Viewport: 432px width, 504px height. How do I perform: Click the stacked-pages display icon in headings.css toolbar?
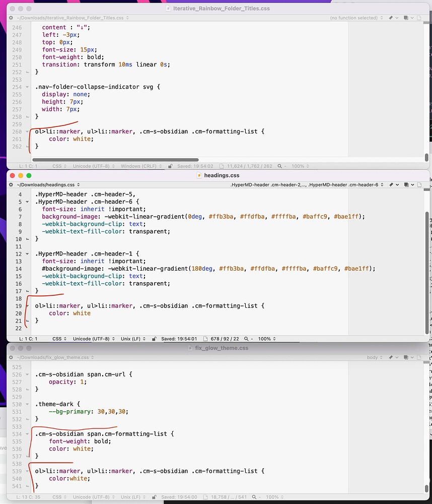[405, 184]
